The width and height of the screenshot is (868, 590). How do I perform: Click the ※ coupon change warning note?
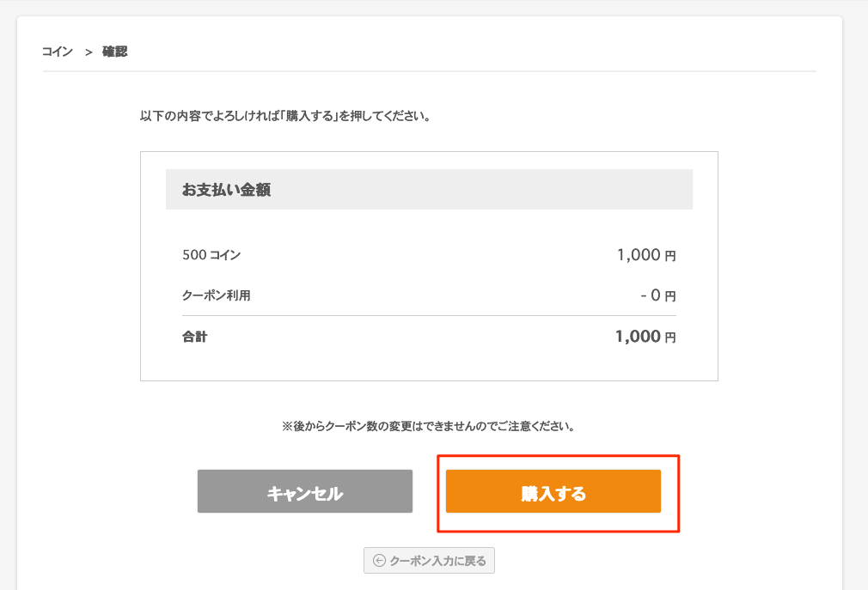pos(429,426)
